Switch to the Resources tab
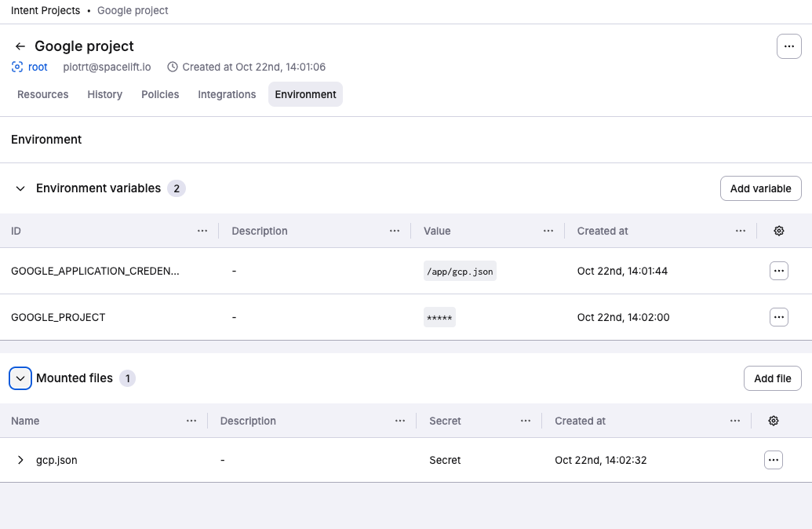Image resolution: width=812 pixels, height=529 pixels. click(x=42, y=94)
